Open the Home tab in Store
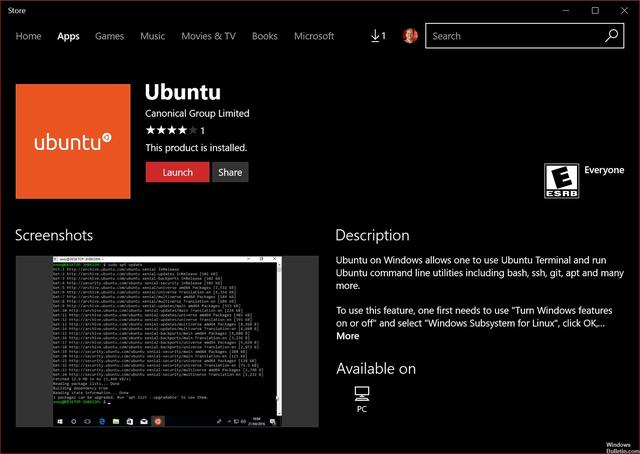640x454 pixels. click(x=29, y=36)
